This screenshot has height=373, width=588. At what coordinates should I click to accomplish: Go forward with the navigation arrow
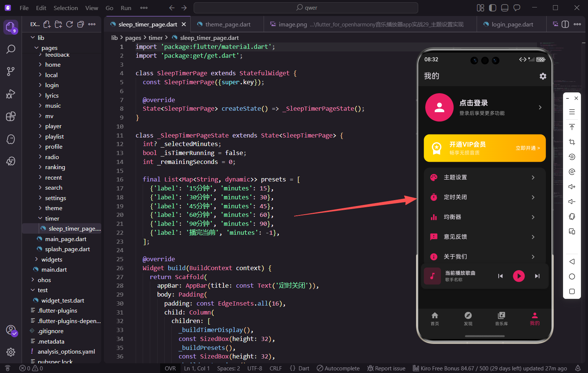click(x=184, y=8)
